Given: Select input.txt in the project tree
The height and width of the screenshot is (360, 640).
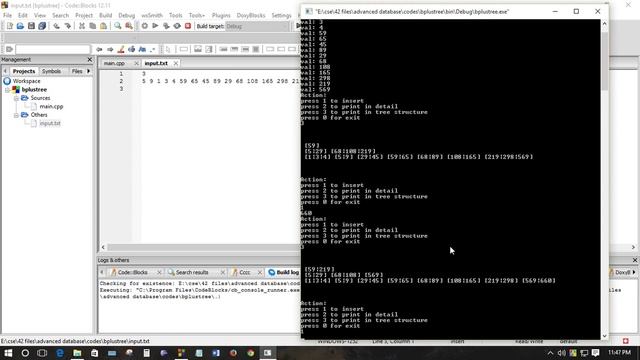Looking at the screenshot, I should coord(50,123).
